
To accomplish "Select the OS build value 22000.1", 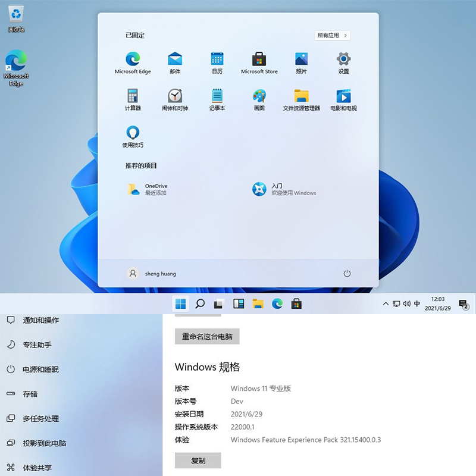I will tap(243, 427).
